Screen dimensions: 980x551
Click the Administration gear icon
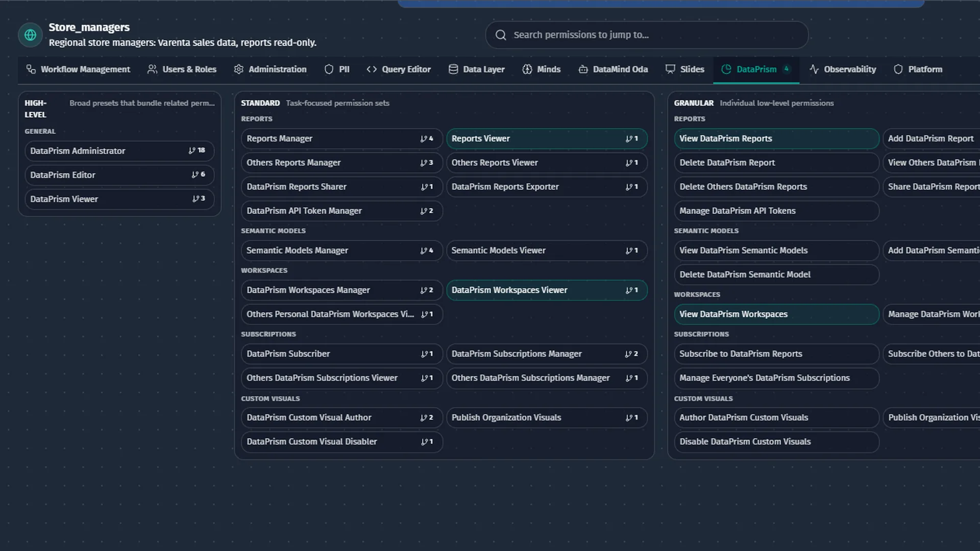(x=238, y=69)
